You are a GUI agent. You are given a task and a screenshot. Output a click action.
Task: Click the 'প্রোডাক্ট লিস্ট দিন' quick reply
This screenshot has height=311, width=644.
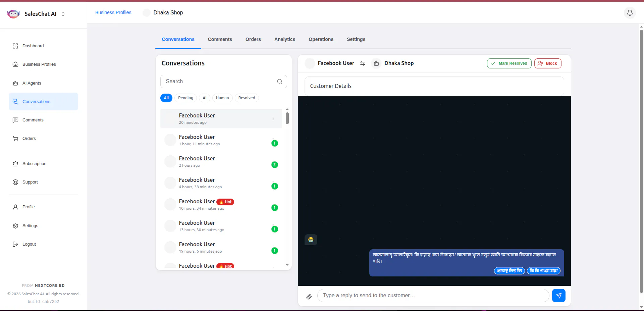click(x=509, y=271)
